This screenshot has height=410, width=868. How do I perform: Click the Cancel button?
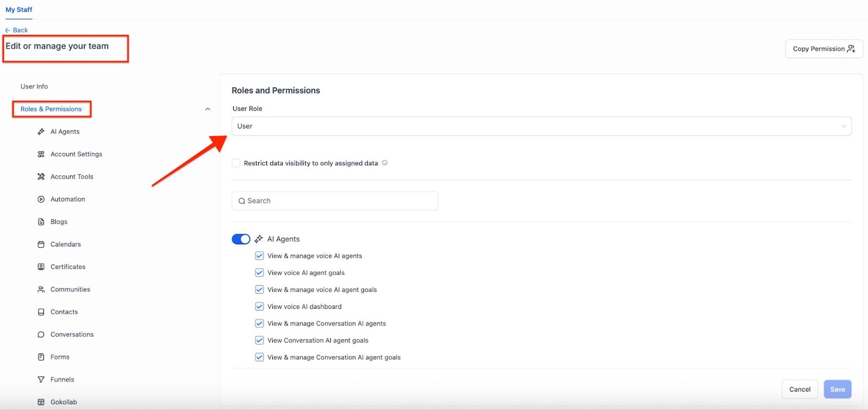(x=799, y=389)
